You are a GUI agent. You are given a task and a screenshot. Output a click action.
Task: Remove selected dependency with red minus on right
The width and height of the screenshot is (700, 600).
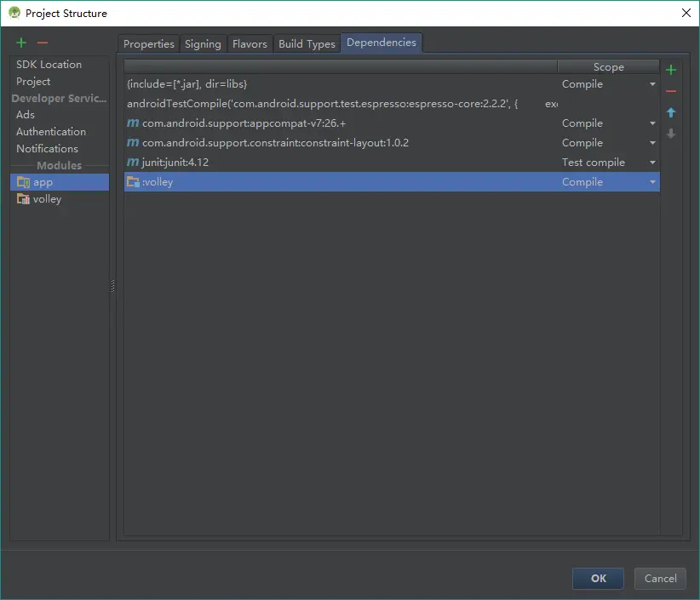coord(670,91)
